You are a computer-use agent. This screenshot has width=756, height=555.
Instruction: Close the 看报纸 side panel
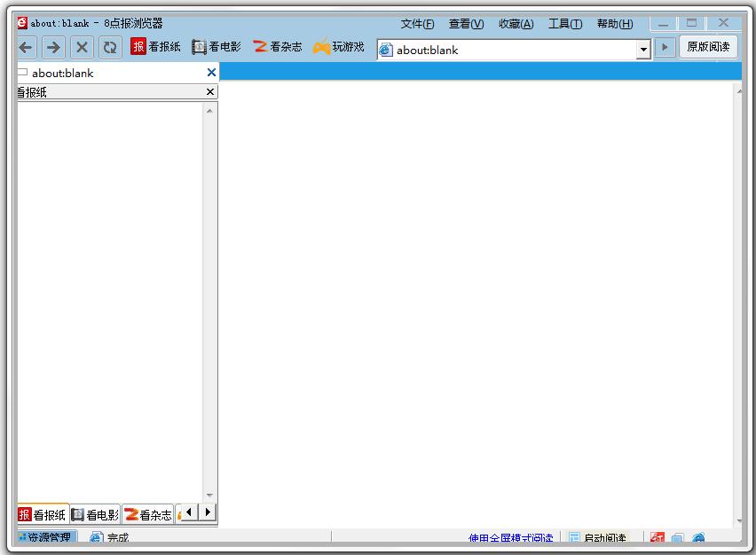210,91
